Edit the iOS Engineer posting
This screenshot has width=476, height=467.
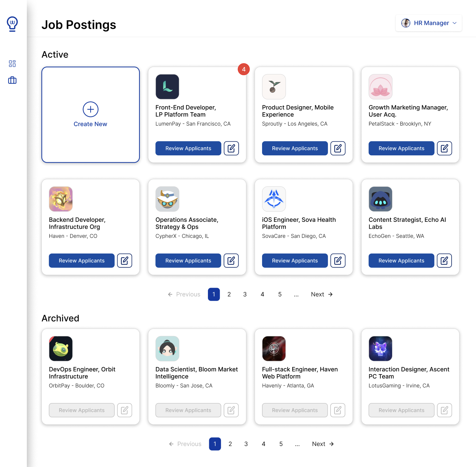(x=338, y=261)
